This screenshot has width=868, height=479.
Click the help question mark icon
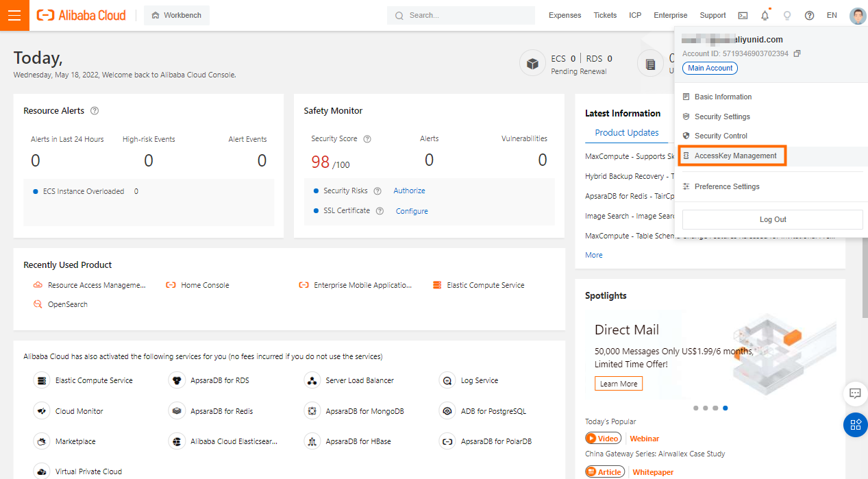[x=809, y=15]
